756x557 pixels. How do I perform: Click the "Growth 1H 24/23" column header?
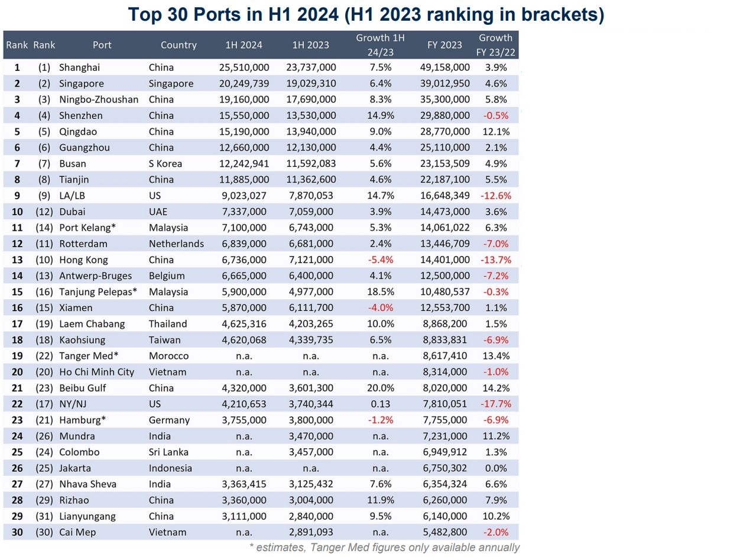(380, 45)
